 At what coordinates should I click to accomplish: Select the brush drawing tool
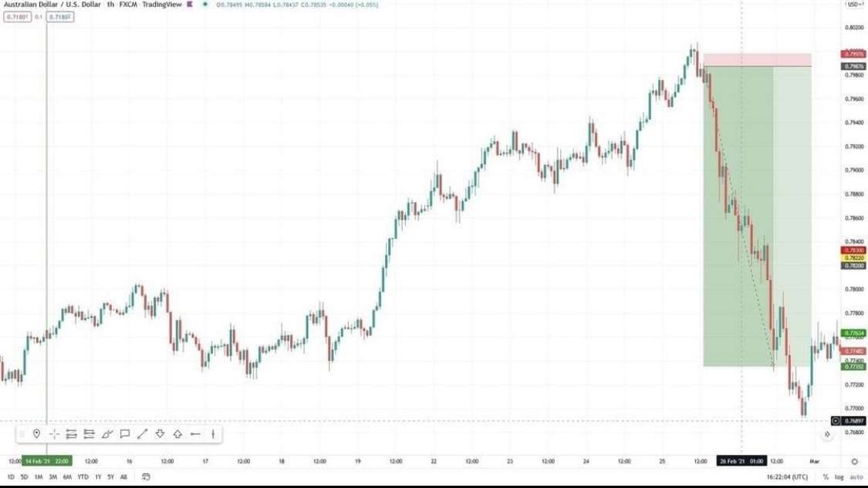pyautogui.click(x=106, y=434)
